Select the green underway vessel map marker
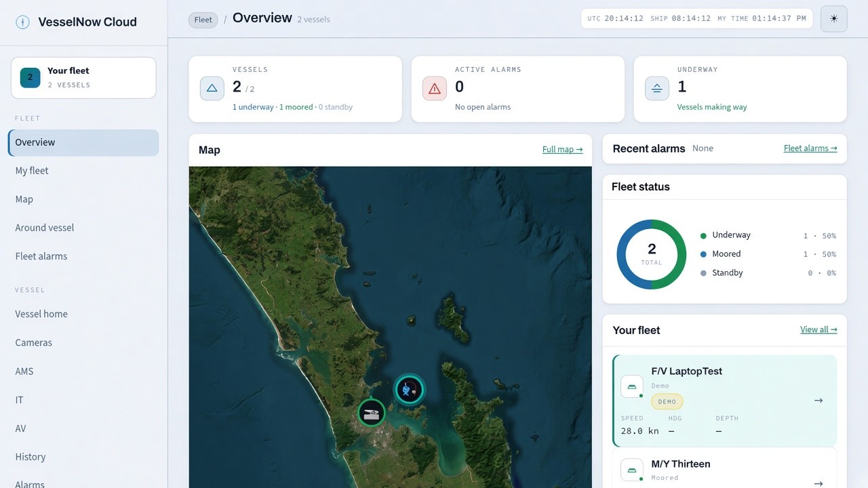This screenshot has height=488, width=868. tap(371, 413)
